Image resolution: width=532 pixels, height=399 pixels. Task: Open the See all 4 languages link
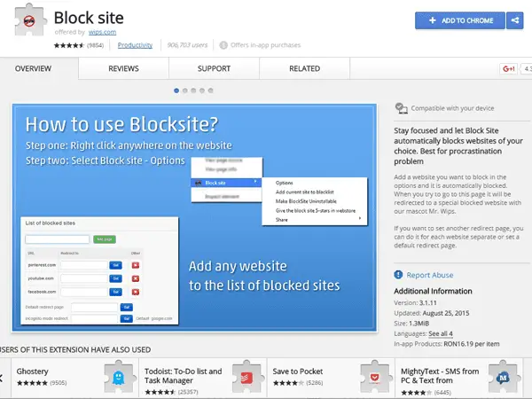441,333
